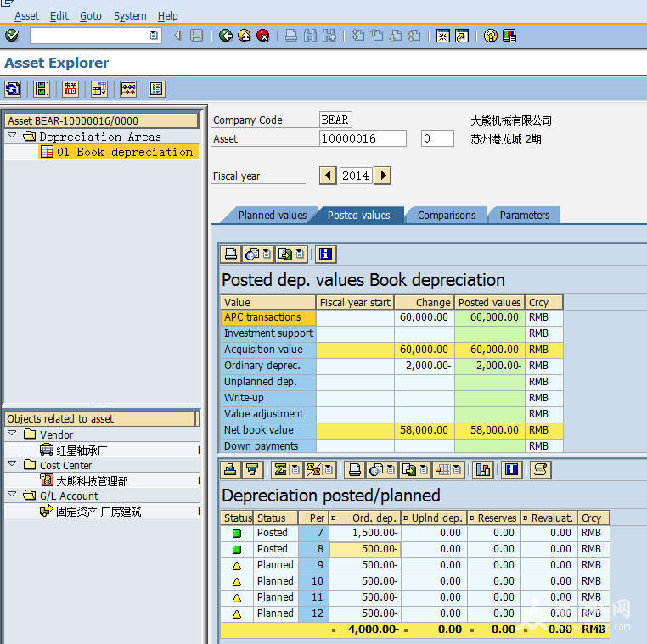This screenshot has width=647, height=644.
Task: Click the Company Code field BEAR
Action: coord(335,120)
